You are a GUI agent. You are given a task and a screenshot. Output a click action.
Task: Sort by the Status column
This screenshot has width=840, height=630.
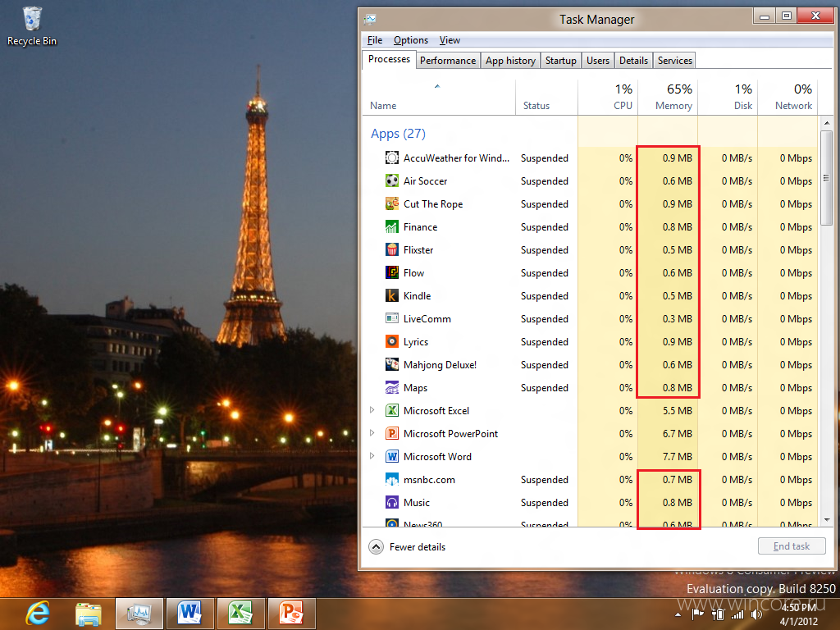tap(546, 98)
